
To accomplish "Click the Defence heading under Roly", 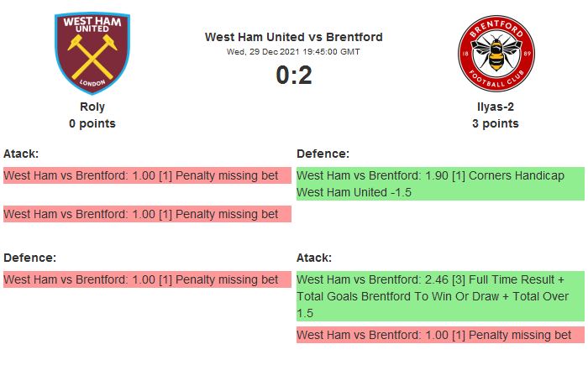I will tap(29, 258).
